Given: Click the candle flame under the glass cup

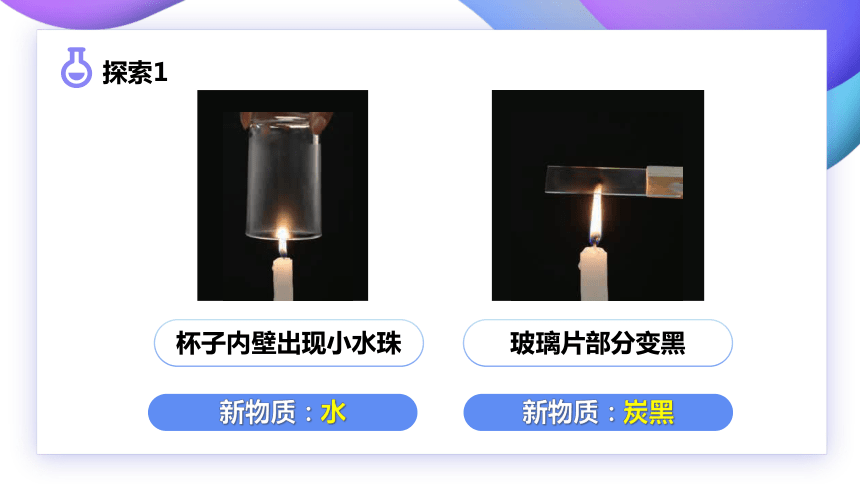Looking at the screenshot, I should [282, 240].
